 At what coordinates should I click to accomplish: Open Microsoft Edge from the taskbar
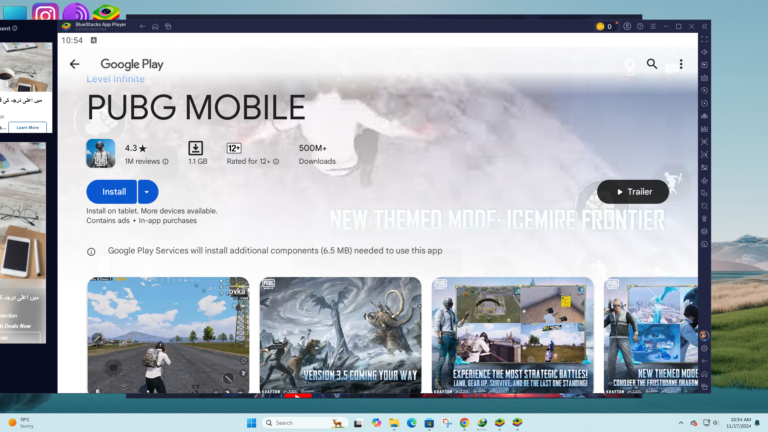pyautogui.click(x=411, y=423)
